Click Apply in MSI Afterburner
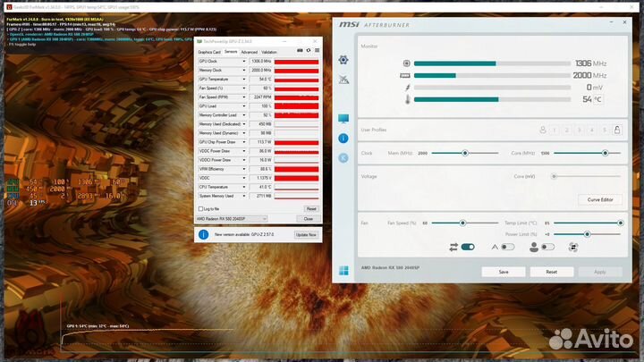 (599, 272)
